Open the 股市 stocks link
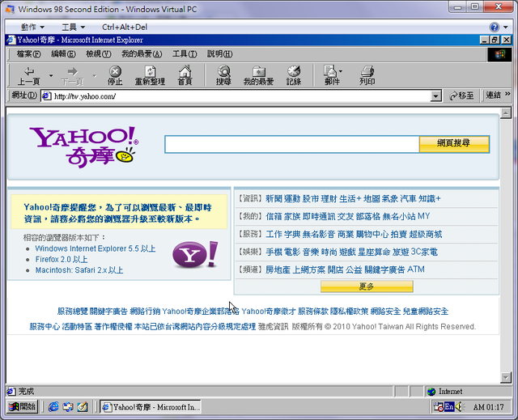The image size is (518, 420). point(311,199)
